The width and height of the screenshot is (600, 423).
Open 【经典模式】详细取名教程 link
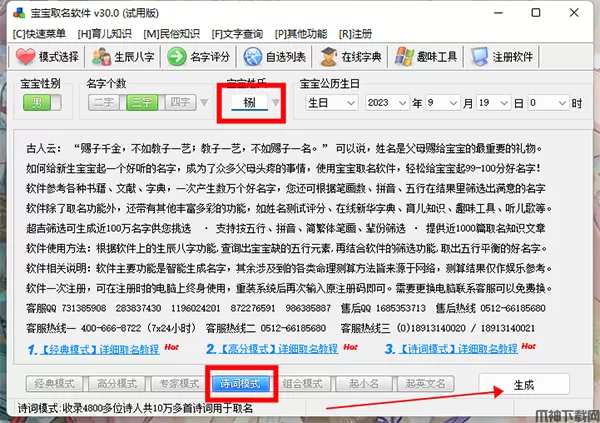[99, 349]
